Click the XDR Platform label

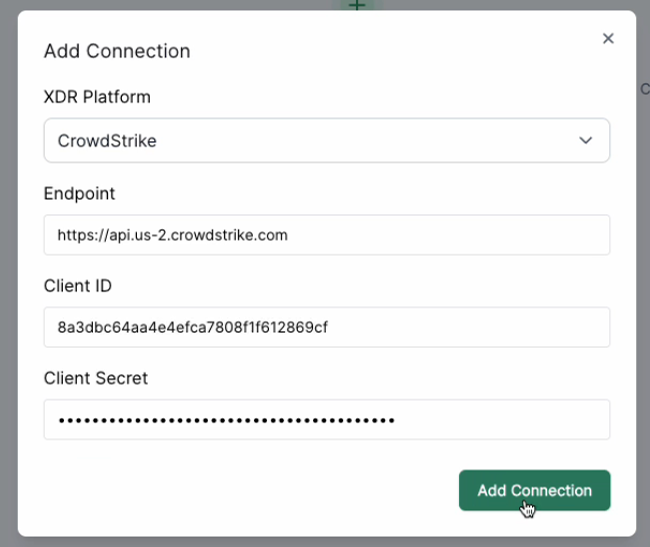coord(97,98)
